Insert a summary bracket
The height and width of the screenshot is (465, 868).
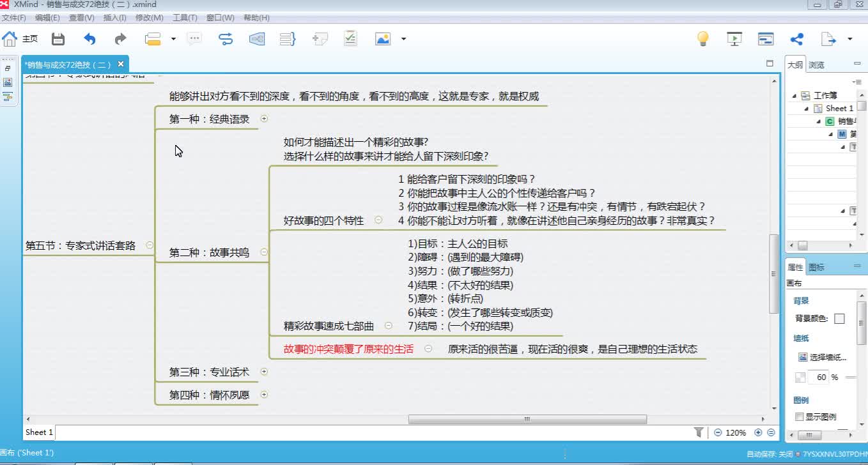pyautogui.click(x=288, y=39)
